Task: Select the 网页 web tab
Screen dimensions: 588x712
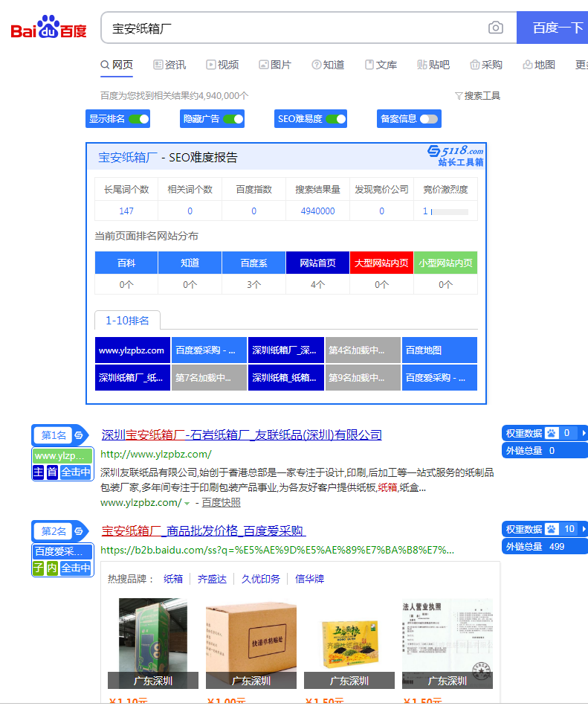Action: pos(117,65)
